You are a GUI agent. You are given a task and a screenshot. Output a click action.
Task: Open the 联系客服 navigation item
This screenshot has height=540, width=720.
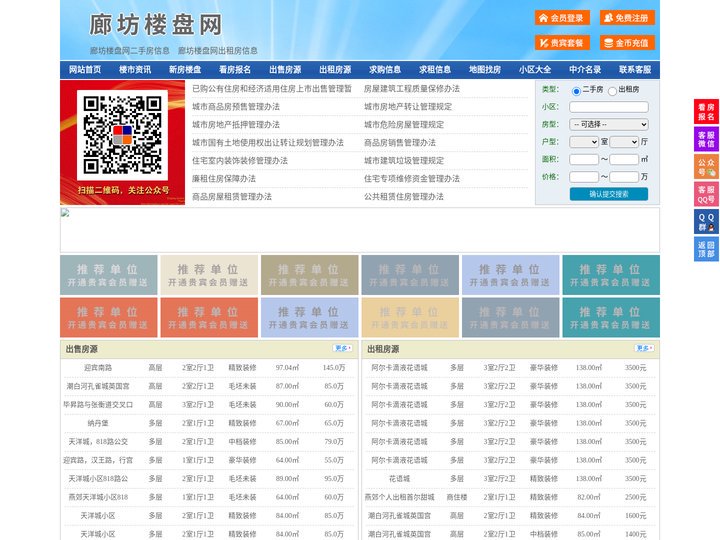coord(635,70)
